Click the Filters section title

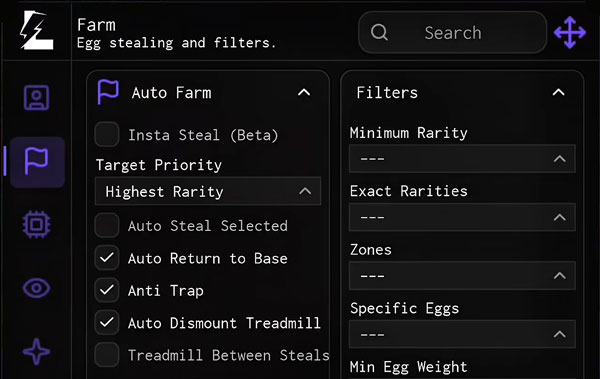click(387, 93)
